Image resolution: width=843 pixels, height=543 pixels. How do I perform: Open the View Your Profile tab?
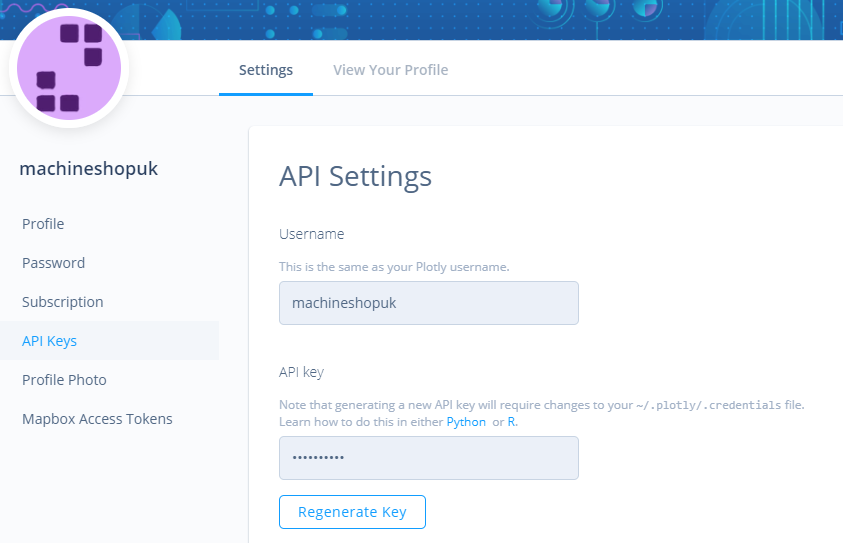pos(390,70)
